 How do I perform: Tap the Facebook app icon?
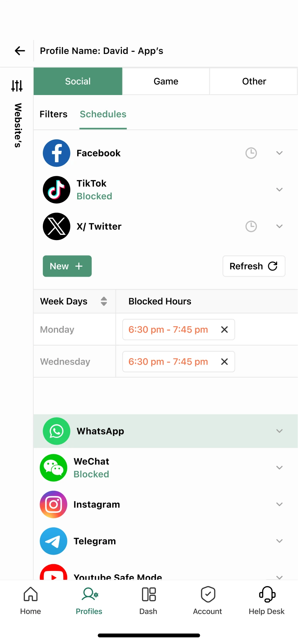(x=56, y=153)
